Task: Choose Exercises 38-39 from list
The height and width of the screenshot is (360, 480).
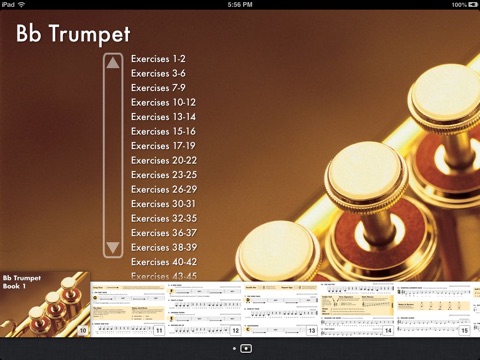Action: point(164,247)
